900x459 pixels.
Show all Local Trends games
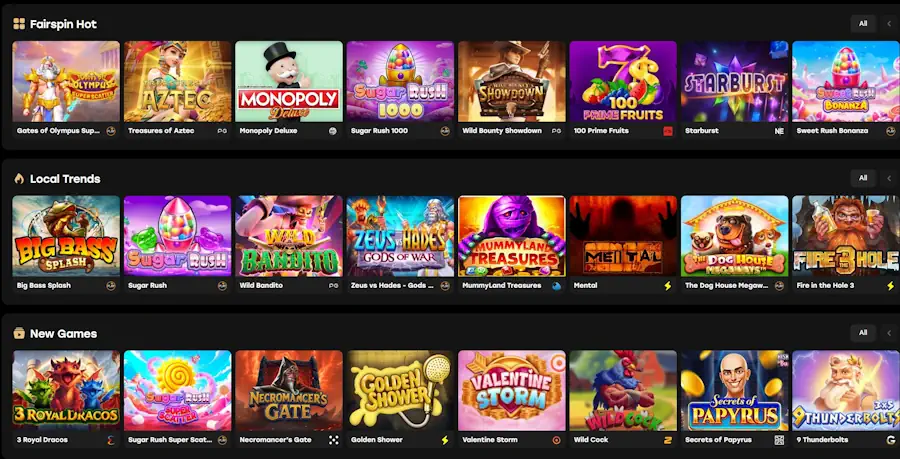863,178
